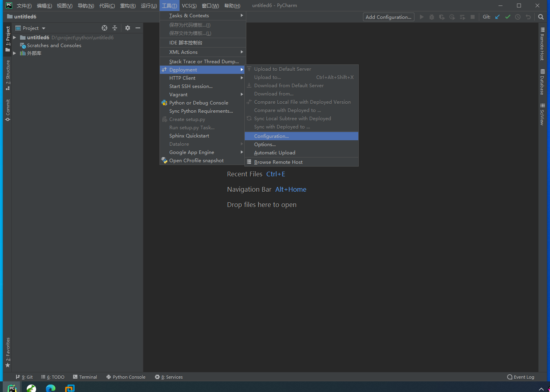Screen dimensions: 550x392
Task: Click the PyCharm taskbar icon
Action: point(12,388)
